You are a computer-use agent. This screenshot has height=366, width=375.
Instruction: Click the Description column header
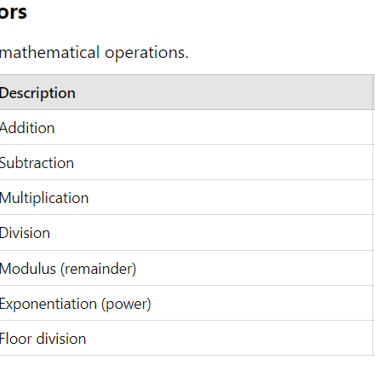click(x=38, y=93)
